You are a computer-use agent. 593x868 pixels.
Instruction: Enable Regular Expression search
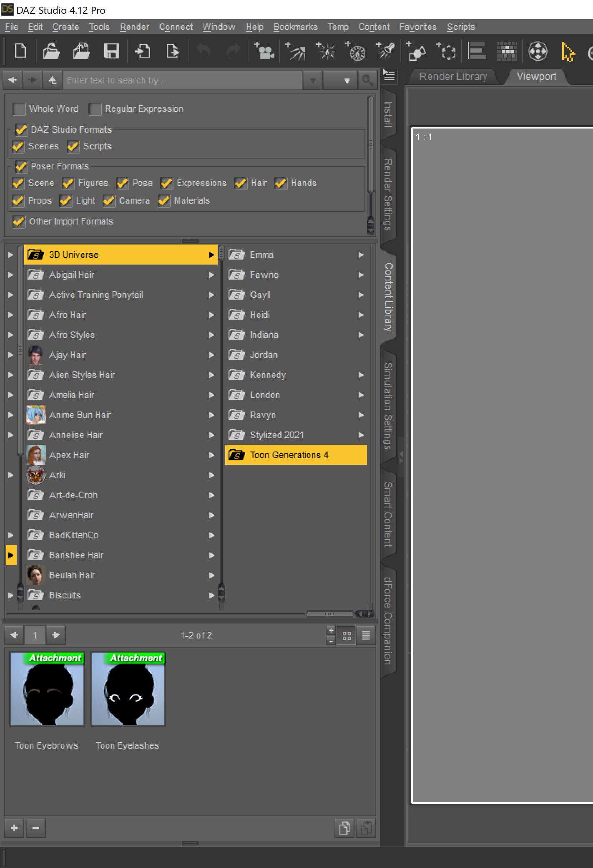coord(95,109)
